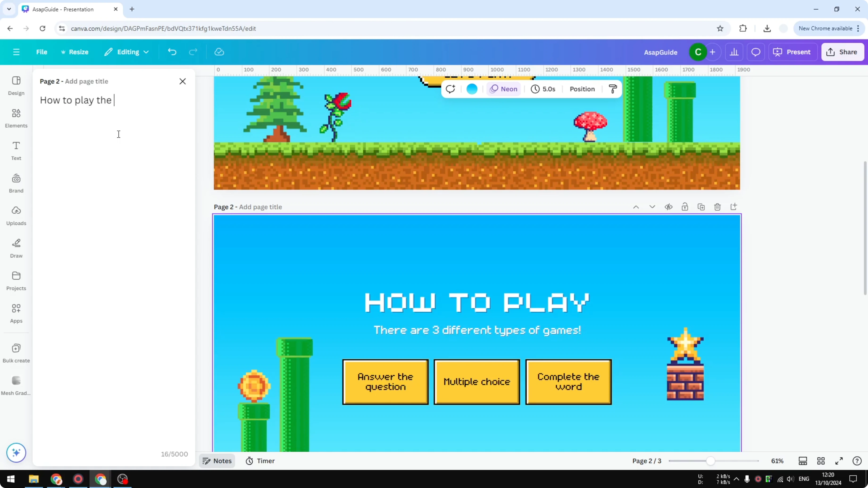Open the Resize menu

tap(75, 52)
